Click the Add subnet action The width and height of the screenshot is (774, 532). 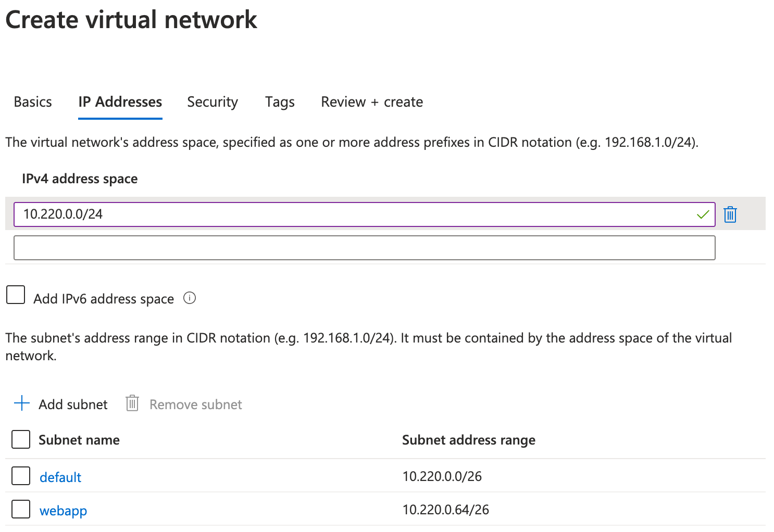[72, 404]
